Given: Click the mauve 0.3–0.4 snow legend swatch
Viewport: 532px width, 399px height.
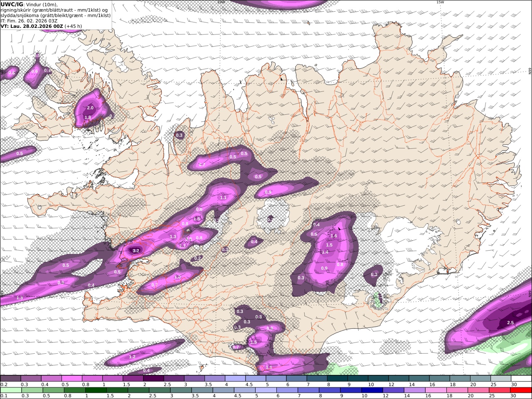Looking at the screenshot, I should click(x=31, y=379).
